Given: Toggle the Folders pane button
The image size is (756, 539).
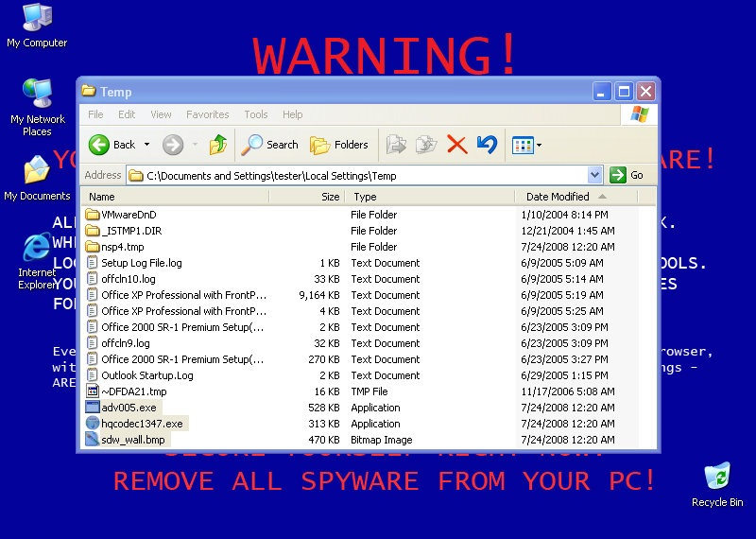Looking at the screenshot, I should 339,145.
